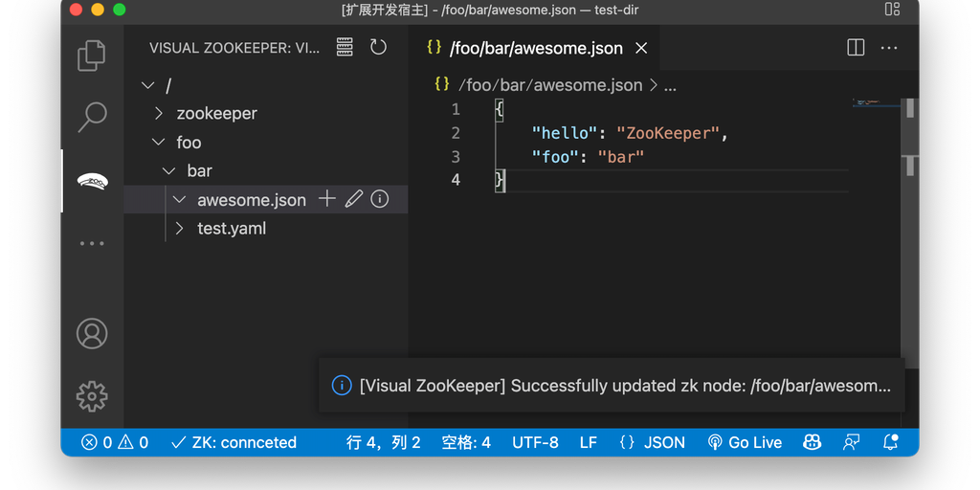This screenshot has width=980, height=490.
Task: Close the awesome.json editor tab
Action: point(641,48)
